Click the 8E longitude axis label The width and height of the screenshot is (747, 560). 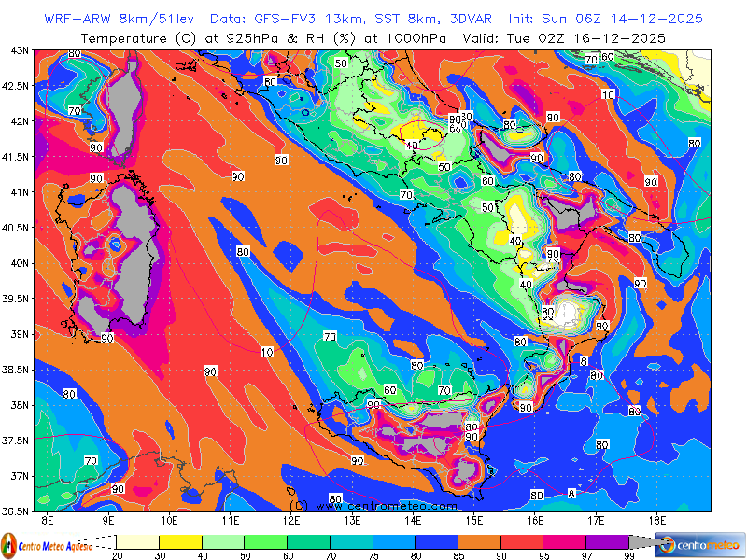coord(48,520)
